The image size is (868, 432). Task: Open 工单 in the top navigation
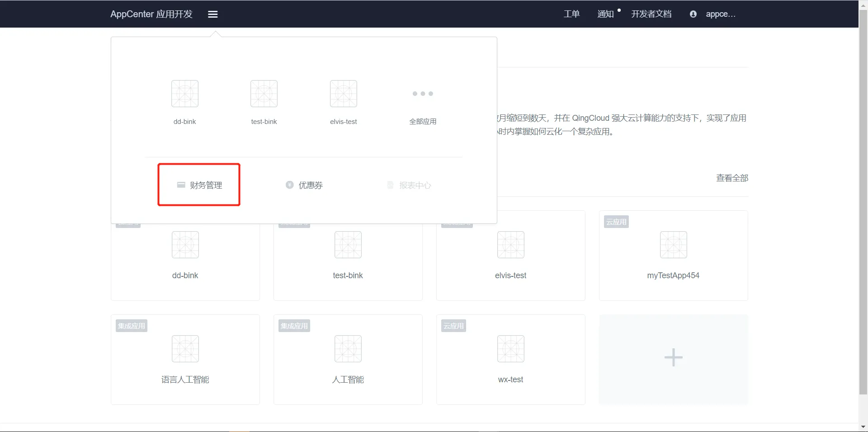click(571, 14)
